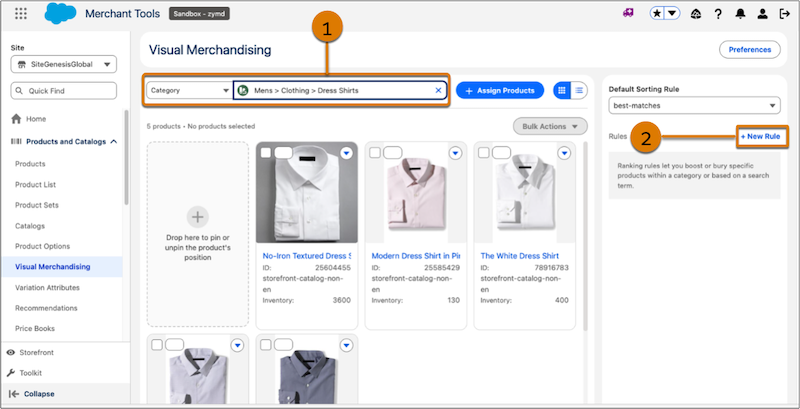Open Product Options in sidebar

tap(42, 246)
